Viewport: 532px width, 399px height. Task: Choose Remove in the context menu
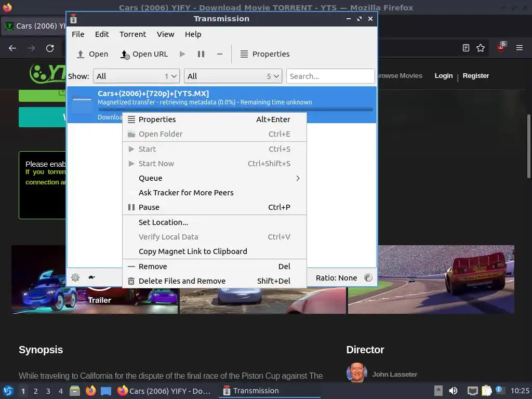(215, 267)
